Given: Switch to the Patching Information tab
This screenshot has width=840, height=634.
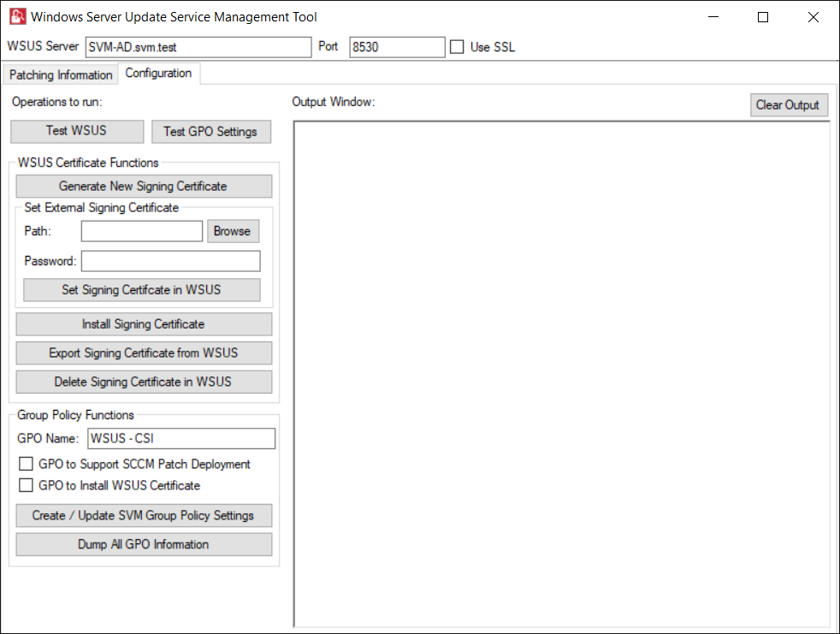Looking at the screenshot, I should 61,74.
